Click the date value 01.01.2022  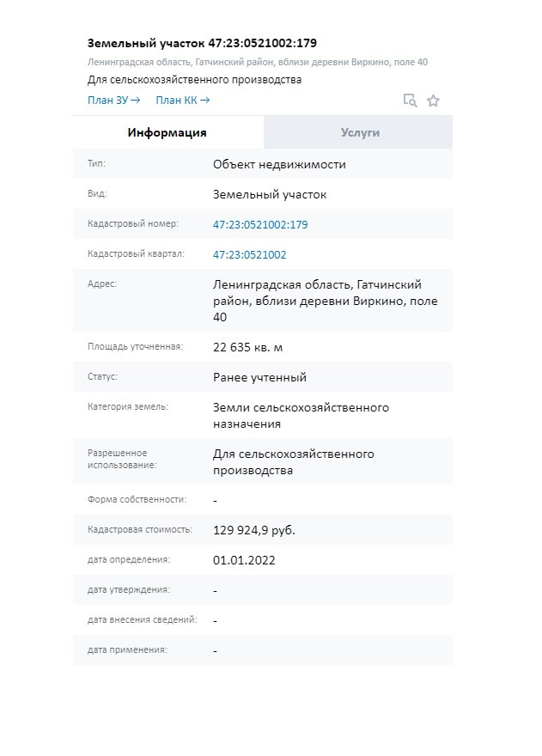[x=244, y=560]
